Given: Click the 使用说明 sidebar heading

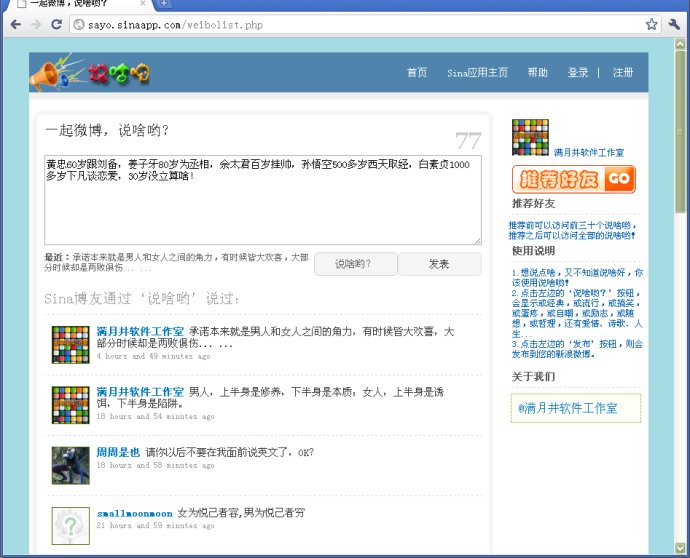Looking at the screenshot, I should [x=533, y=251].
